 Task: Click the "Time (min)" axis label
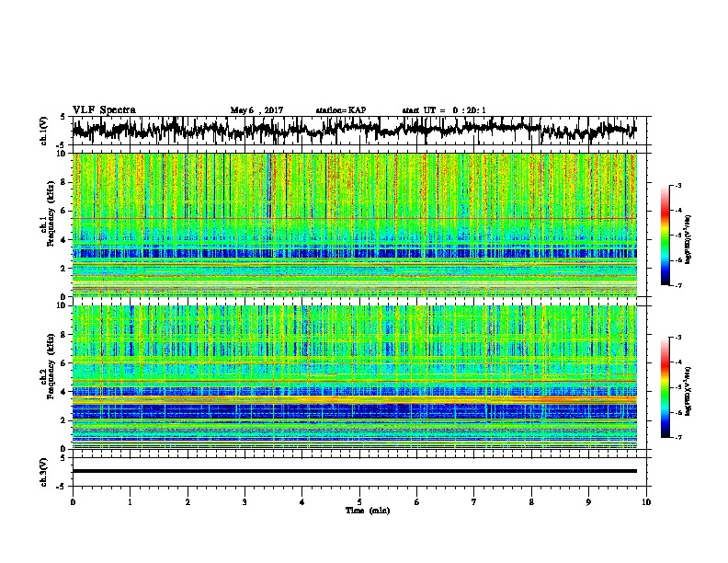[x=368, y=511]
